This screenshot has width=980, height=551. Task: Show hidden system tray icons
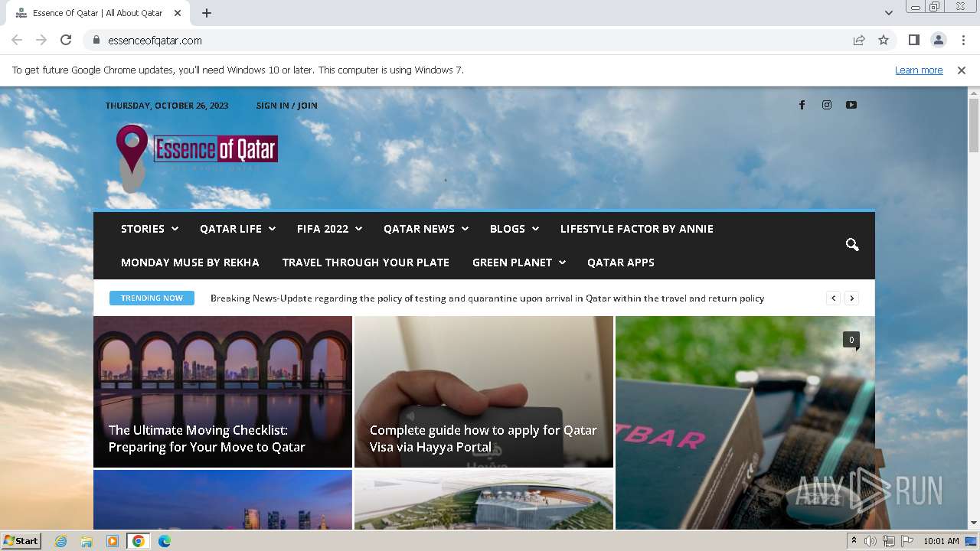(x=854, y=541)
